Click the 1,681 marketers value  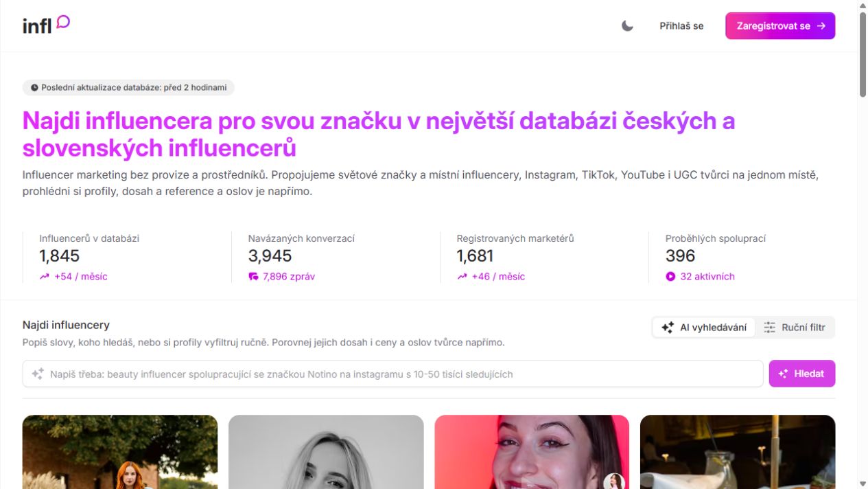[475, 256]
